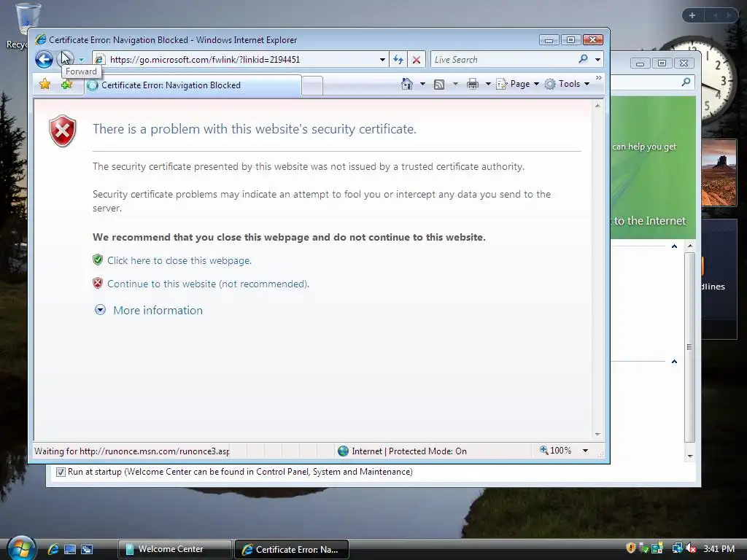Click the 3:41 PM clock

[x=719, y=548]
